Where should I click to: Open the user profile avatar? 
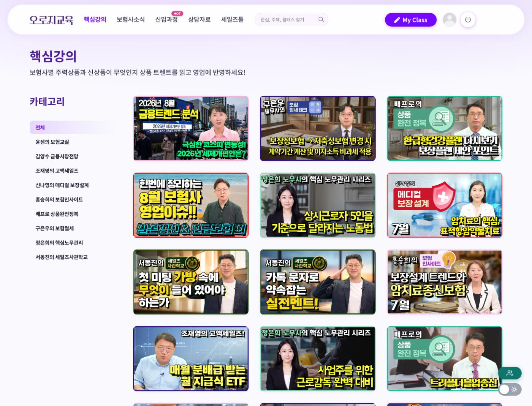click(x=450, y=20)
